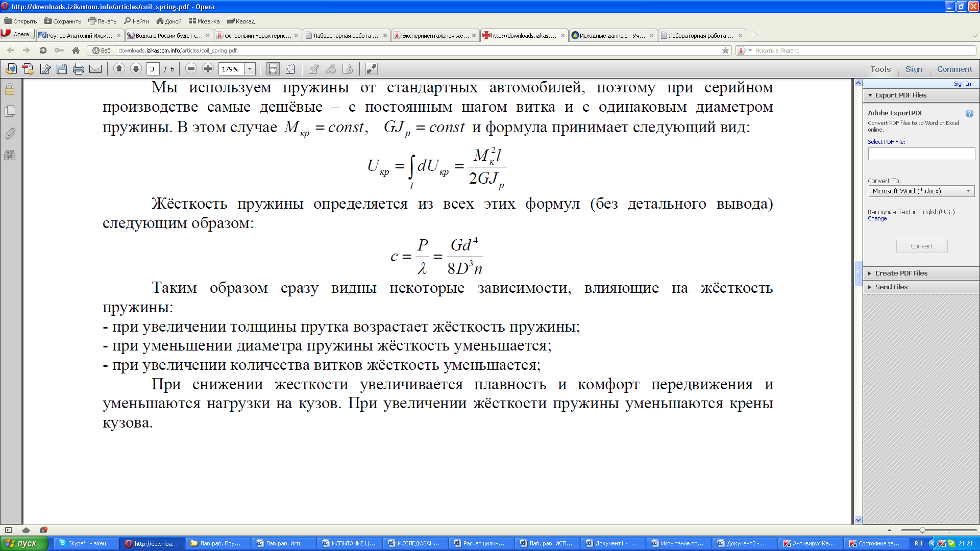This screenshot has height=551, width=980.
Task: Switch to Экспериментальная tab
Action: pyautogui.click(x=435, y=35)
